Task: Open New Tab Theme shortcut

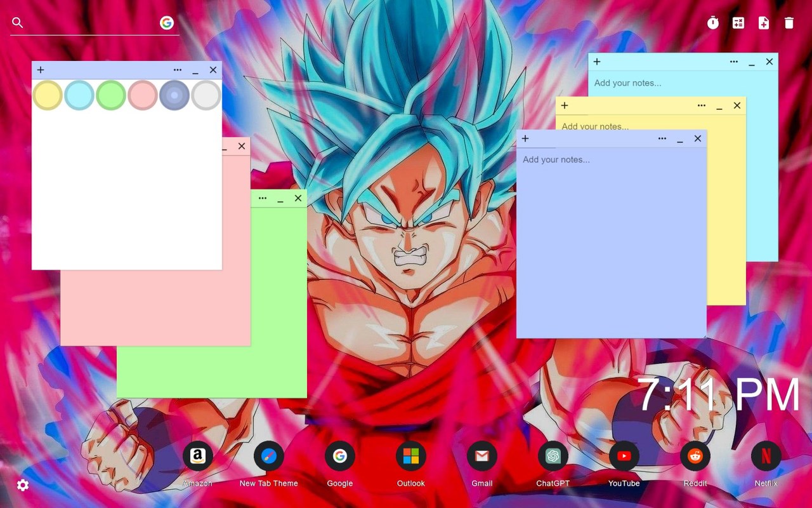Action: click(x=269, y=456)
